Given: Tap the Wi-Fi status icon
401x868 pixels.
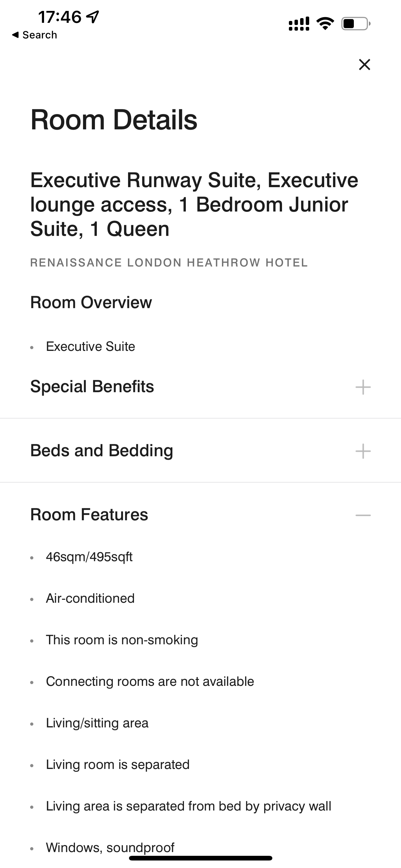Looking at the screenshot, I should [325, 23].
